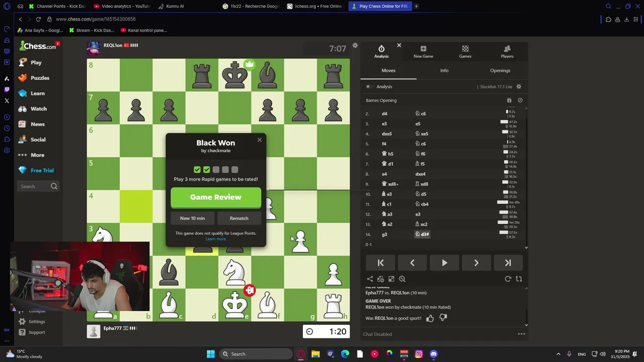Open Discord from the taskbar
The width and height of the screenshot is (644, 362).
tap(434, 354)
